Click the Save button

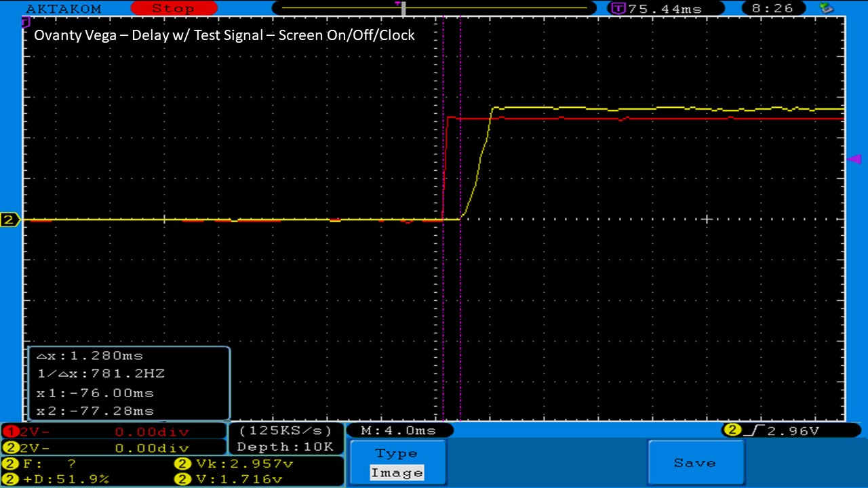(x=695, y=463)
